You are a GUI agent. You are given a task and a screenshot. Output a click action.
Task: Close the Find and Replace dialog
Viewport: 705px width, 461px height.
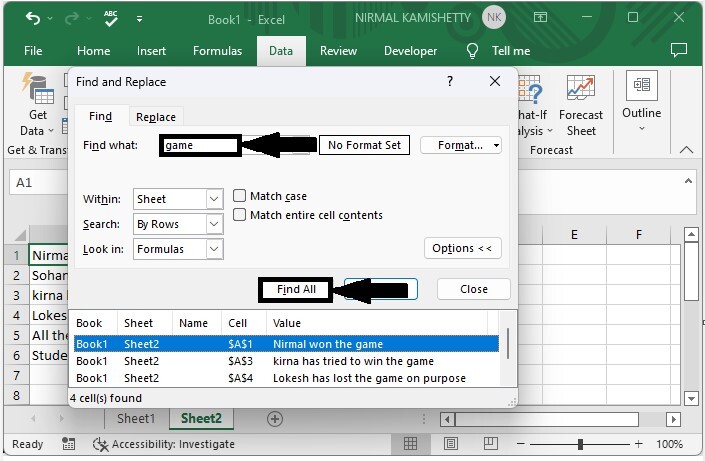[x=495, y=81]
